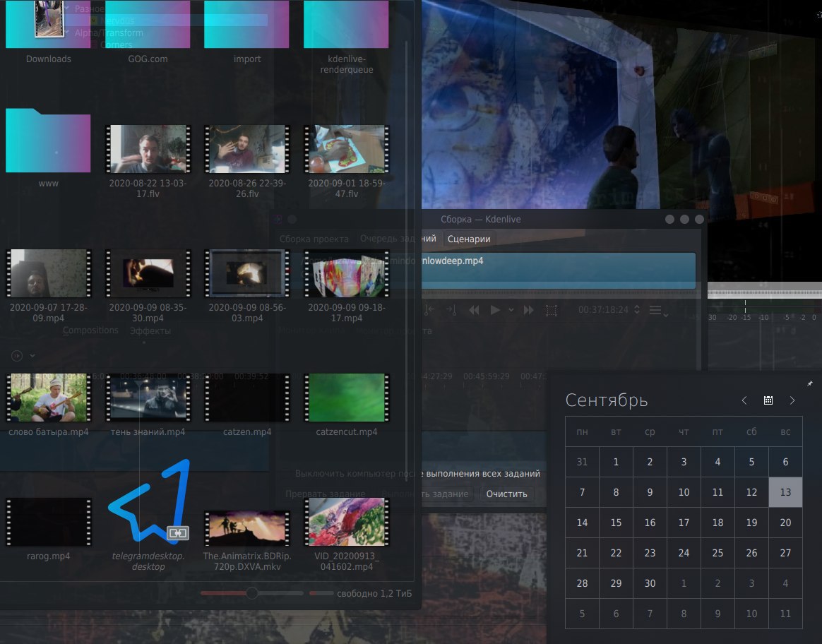822x644 pixels.
Task: Expand the play options dropdown arrow
Action: [511, 310]
